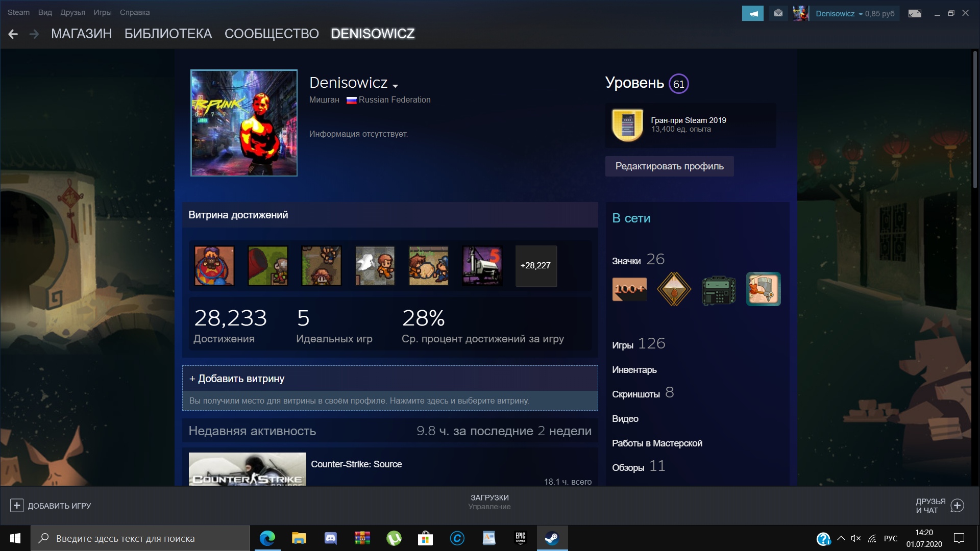This screenshot has width=980, height=551.
Task: Open Friends and Chat plus icon
Action: pyautogui.click(x=957, y=506)
